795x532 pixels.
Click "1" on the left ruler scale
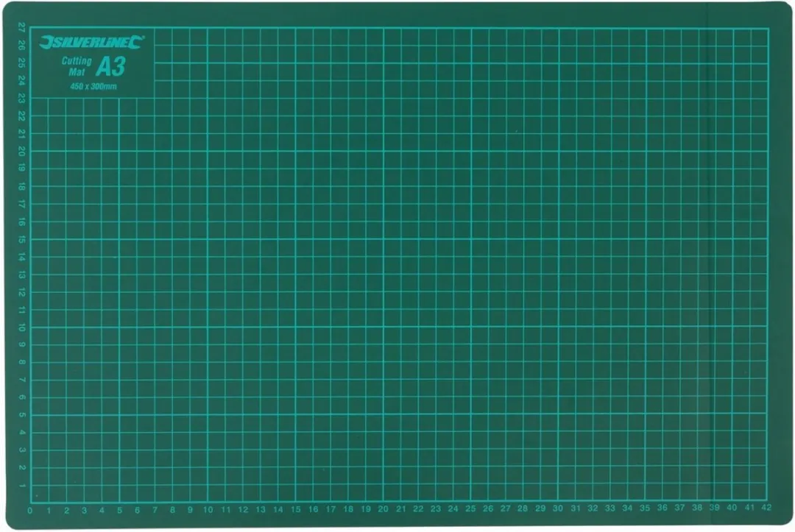[x=22, y=486]
